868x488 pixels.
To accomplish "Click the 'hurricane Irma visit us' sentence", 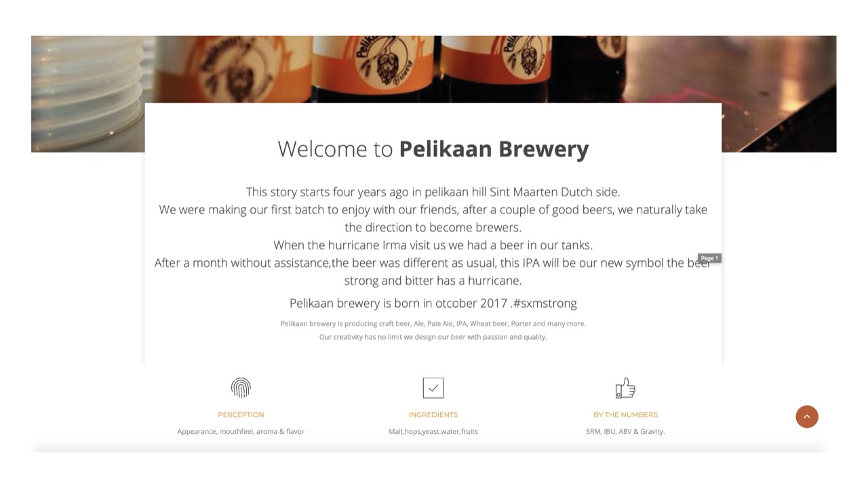I will (433, 245).
